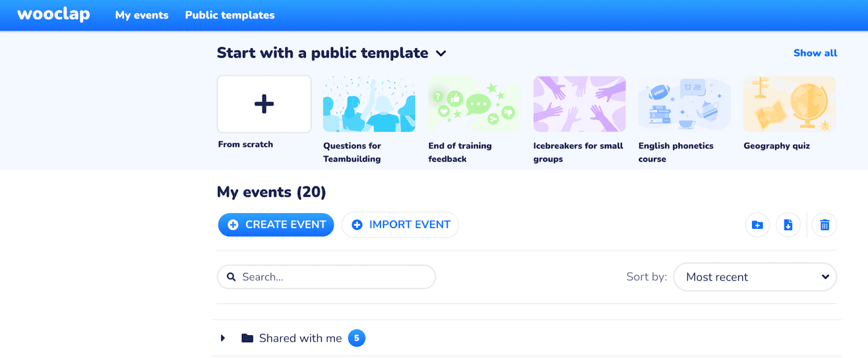Select the From scratch plus tile
Screen dimensions: 868x358
[x=264, y=104]
